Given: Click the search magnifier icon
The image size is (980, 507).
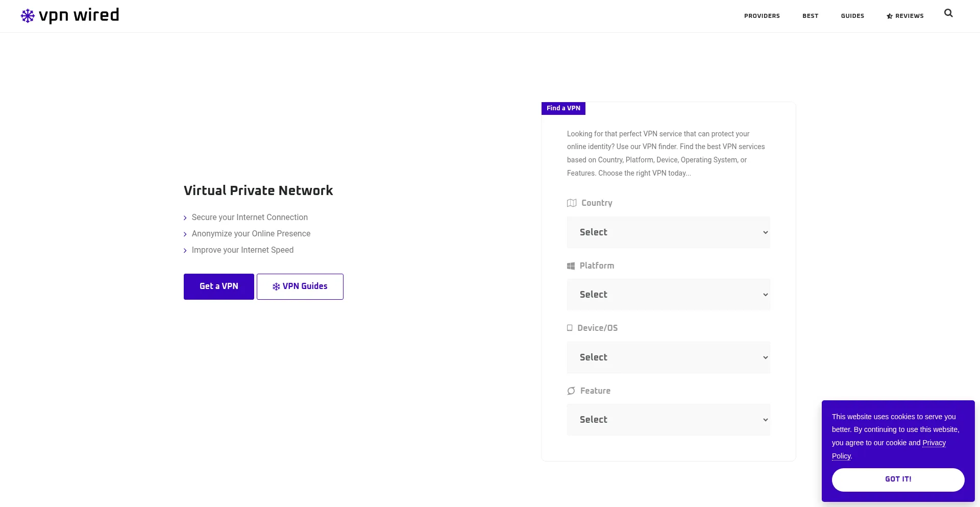Looking at the screenshot, I should coord(948,13).
